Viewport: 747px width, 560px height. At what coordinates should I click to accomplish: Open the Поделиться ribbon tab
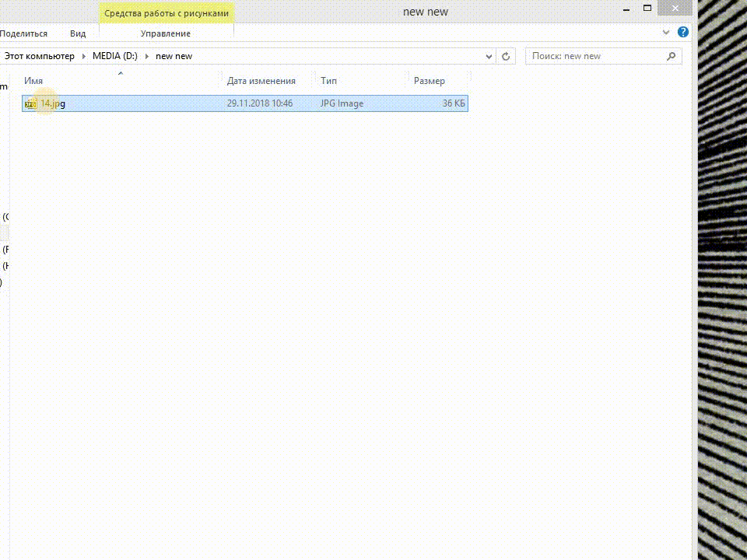tap(24, 33)
